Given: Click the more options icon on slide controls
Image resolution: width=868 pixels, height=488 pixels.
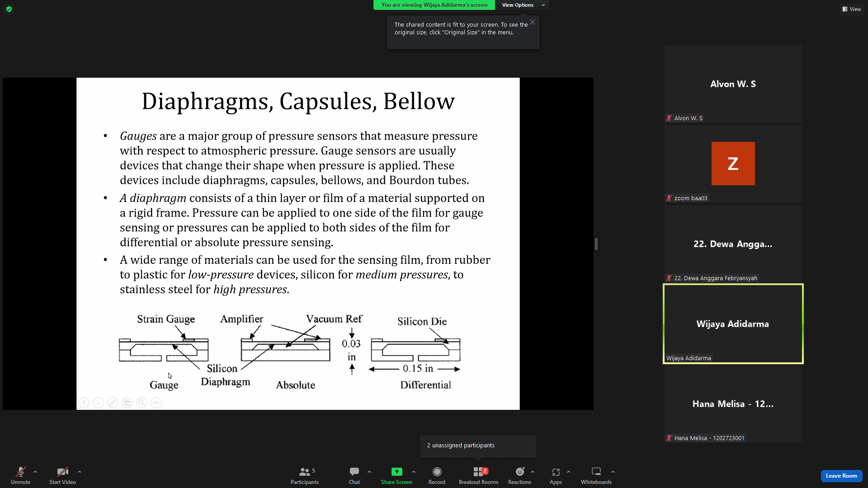Looking at the screenshot, I should 156,403.
